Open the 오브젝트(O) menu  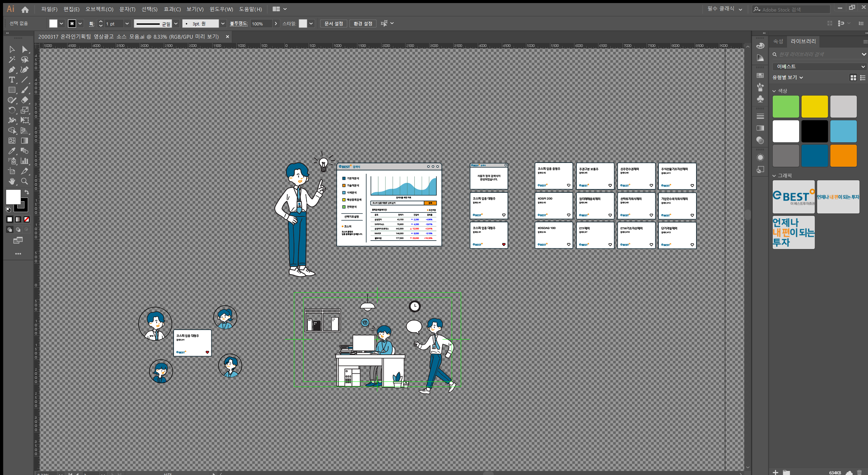tap(99, 9)
